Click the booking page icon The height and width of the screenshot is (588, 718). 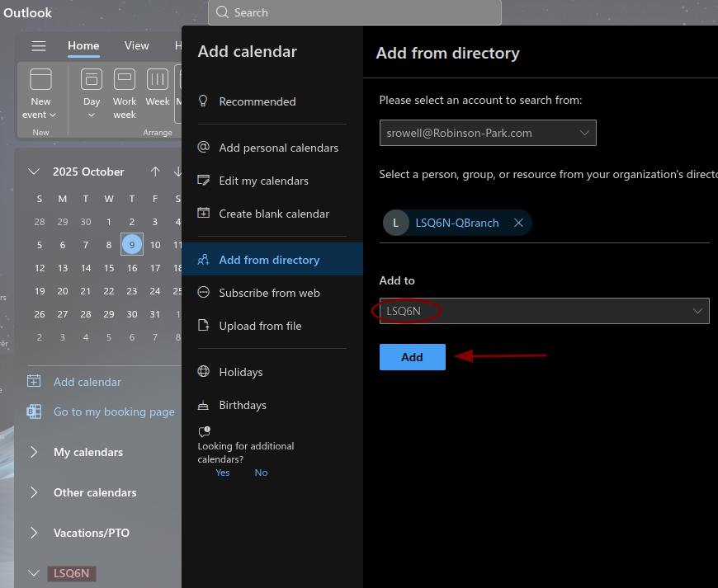[x=34, y=412]
